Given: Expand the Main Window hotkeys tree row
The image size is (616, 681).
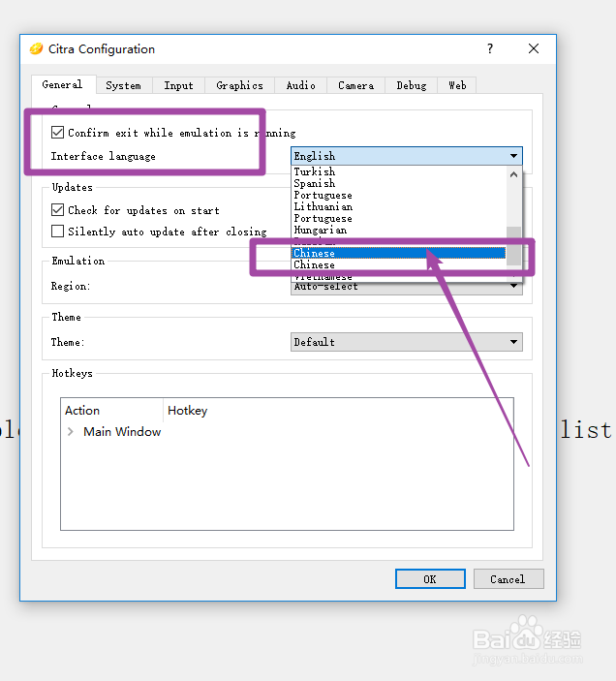Looking at the screenshot, I should point(71,432).
